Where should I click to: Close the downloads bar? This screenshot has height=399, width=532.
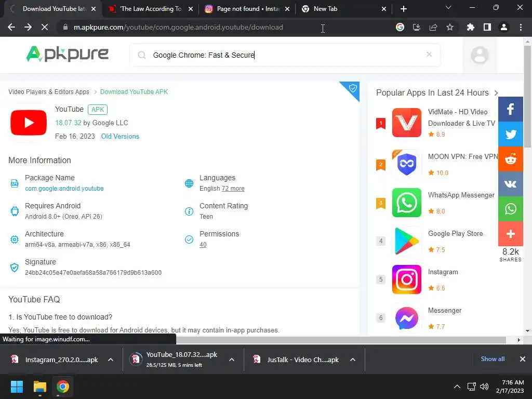pyautogui.click(x=523, y=359)
